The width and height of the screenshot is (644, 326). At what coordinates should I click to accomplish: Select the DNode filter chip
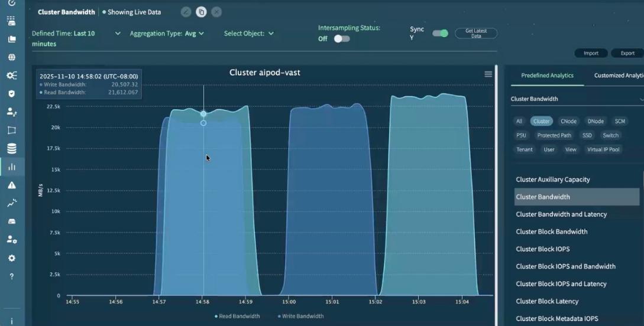pos(596,121)
